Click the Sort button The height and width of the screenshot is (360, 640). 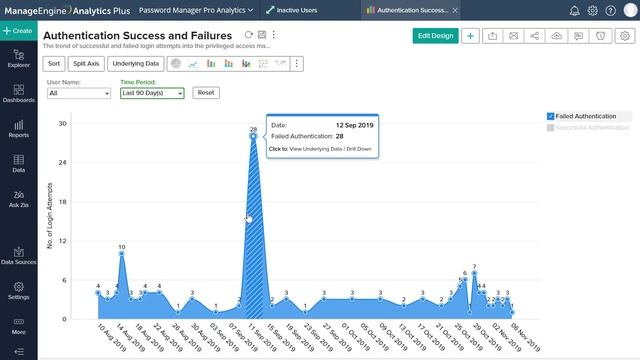pyautogui.click(x=54, y=64)
